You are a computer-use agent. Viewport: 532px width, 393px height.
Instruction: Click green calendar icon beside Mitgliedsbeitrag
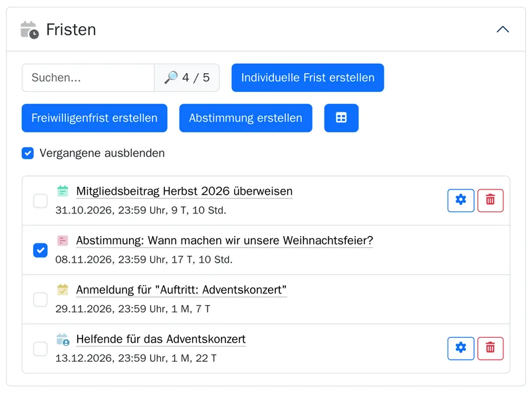pos(63,191)
